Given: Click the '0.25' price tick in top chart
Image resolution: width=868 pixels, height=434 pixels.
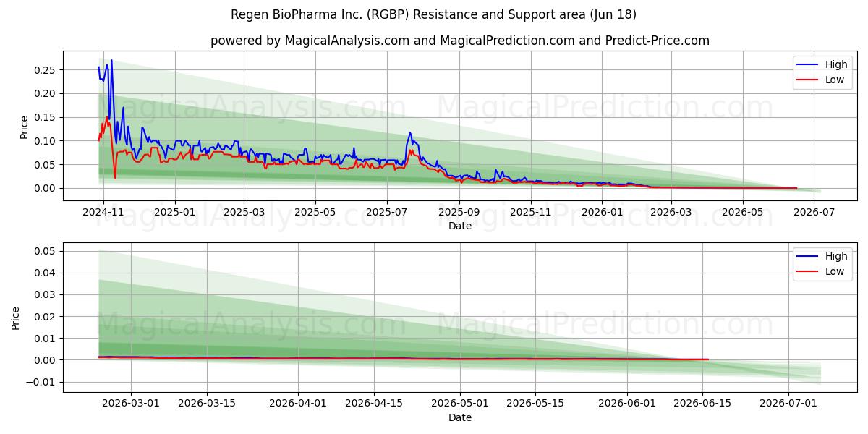Looking at the screenshot, I should pyautogui.click(x=45, y=70).
